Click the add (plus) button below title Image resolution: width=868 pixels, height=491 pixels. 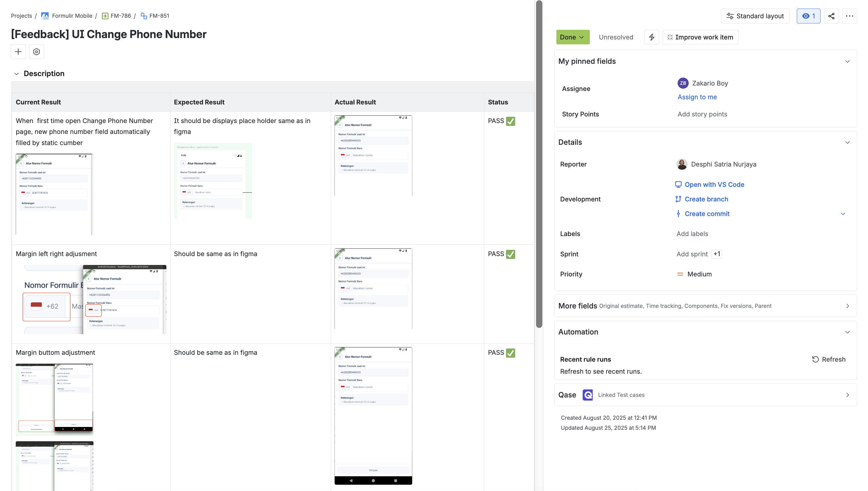click(x=18, y=52)
